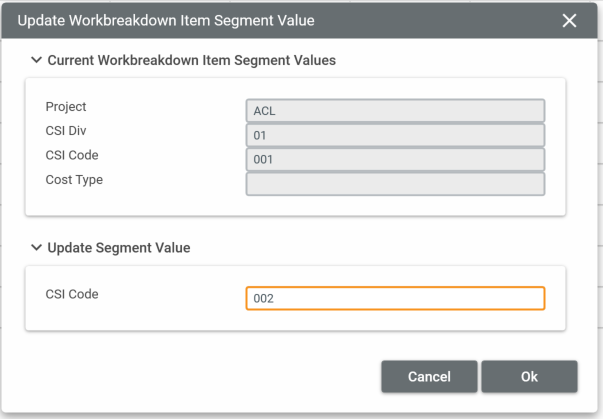The width and height of the screenshot is (603, 419).
Task: Click the empty footer area left of Cancel
Action: point(200,377)
